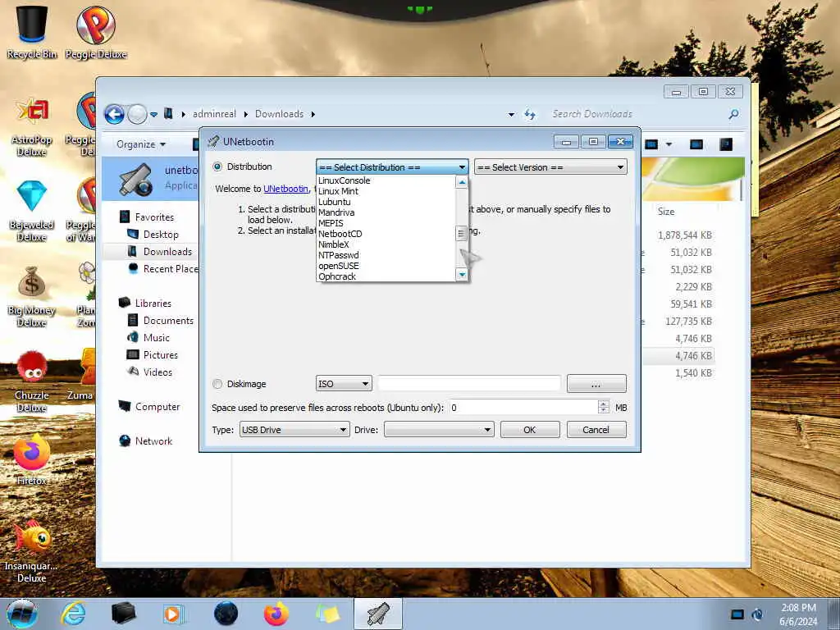Screen dimensions: 840x630
Task: Open Internet Explorer from the taskbar
Action: pyautogui.click(x=73, y=614)
